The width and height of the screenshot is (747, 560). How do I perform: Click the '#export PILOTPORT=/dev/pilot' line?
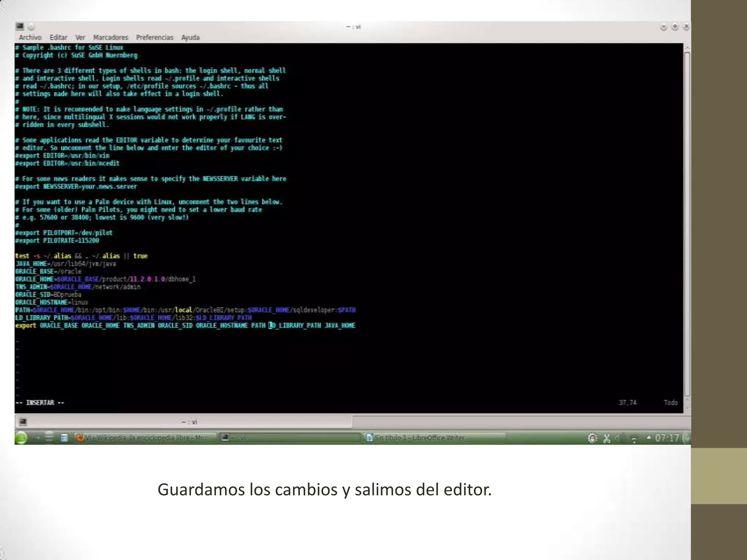click(x=64, y=233)
